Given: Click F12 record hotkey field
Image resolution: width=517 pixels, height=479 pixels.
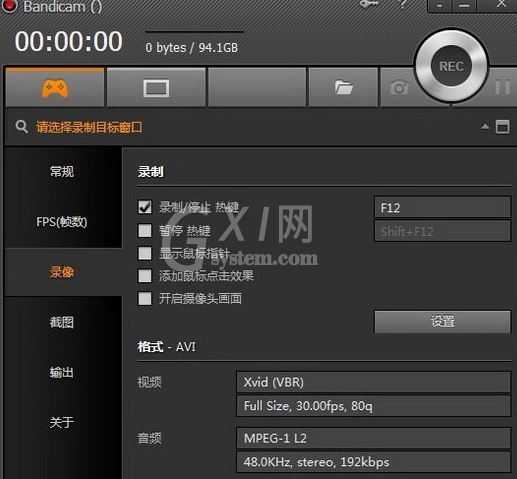Looking at the screenshot, I should (442, 208).
